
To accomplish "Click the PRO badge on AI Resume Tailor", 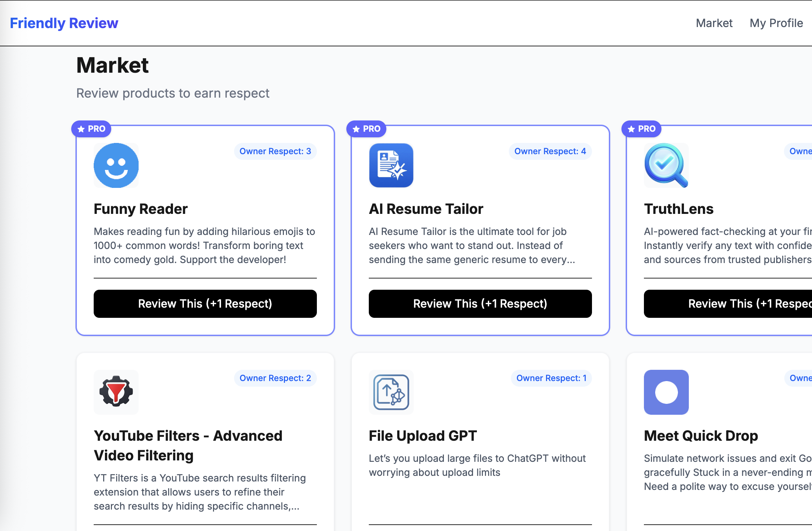I will tap(366, 129).
